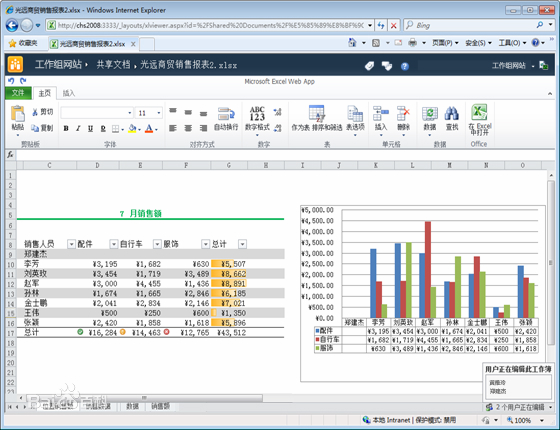Click the Cut scissors icon

click(x=35, y=112)
